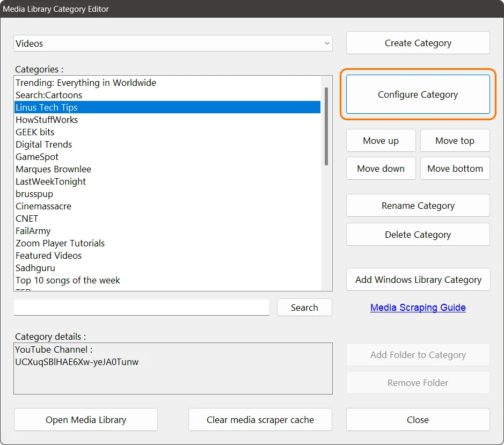The height and width of the screenshot is (445, 504).
Task: Select the 'LastWeekTonight' category
Action: [167, 181]
